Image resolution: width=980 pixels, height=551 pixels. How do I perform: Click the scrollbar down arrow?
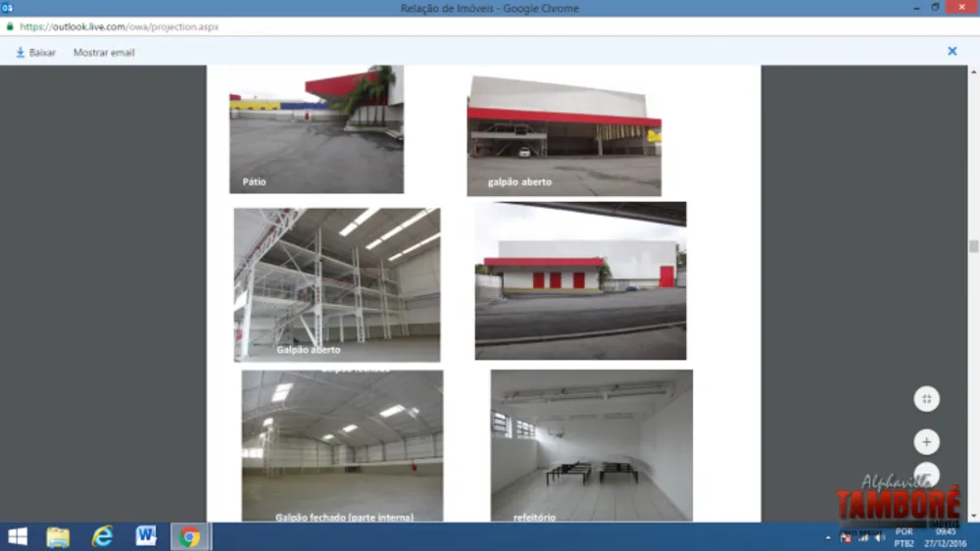[974, 517]
